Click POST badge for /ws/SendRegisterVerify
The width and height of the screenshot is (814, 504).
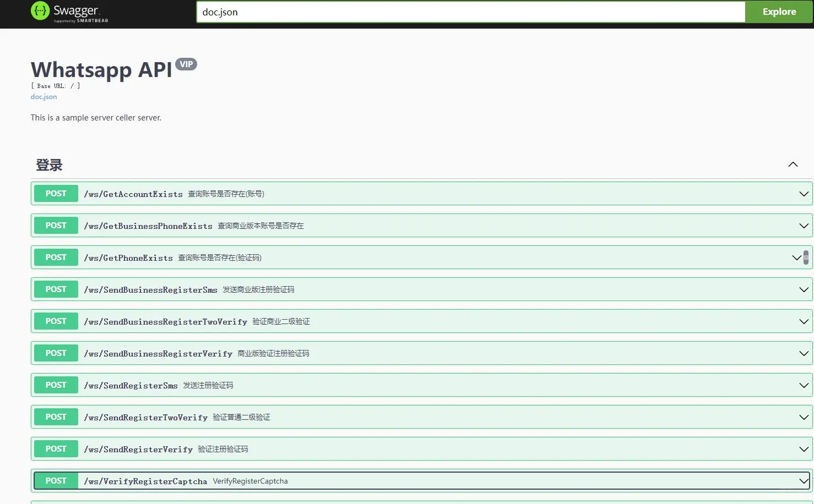point(56,449)
